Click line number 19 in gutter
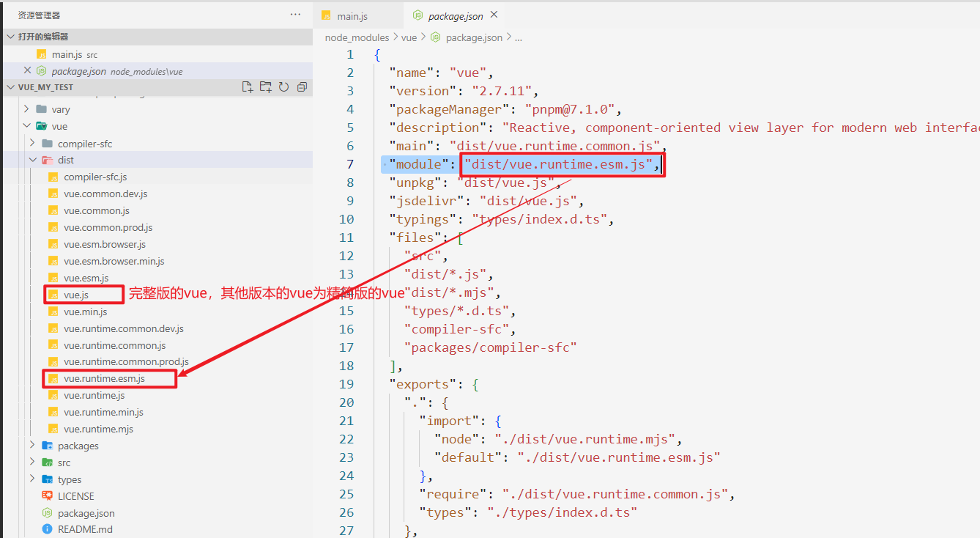This screenshot has width=980, height=538. tap(346, 384)
